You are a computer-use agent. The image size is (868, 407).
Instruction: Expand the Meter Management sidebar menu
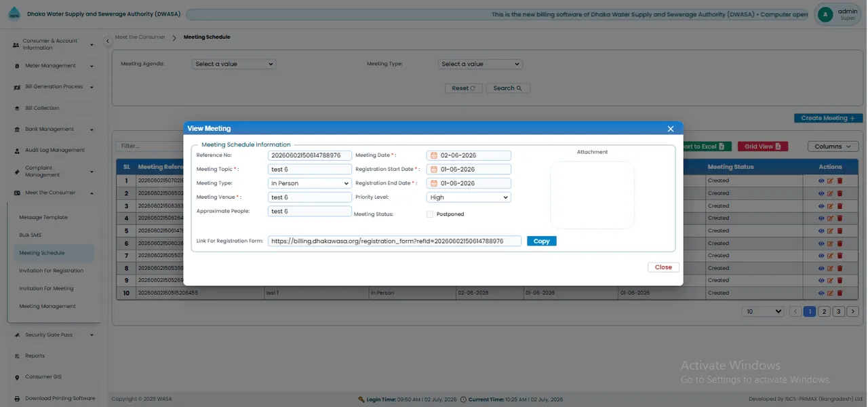(x=54, y=66)
